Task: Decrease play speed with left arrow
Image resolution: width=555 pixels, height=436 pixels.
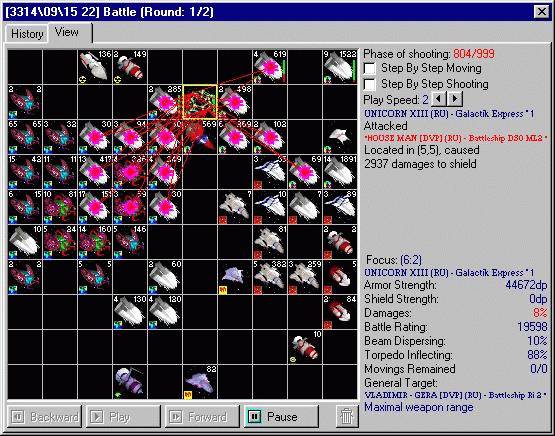Action: pos(439,99)
